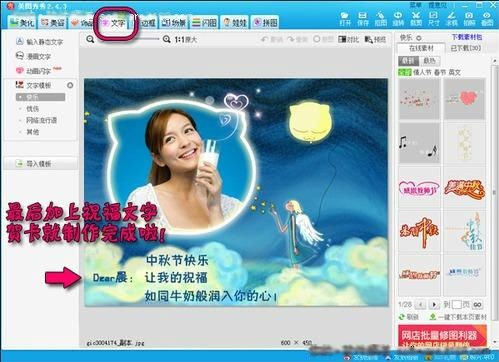Click the zoom slider track

pyautogui.click(x=128, y=39)
